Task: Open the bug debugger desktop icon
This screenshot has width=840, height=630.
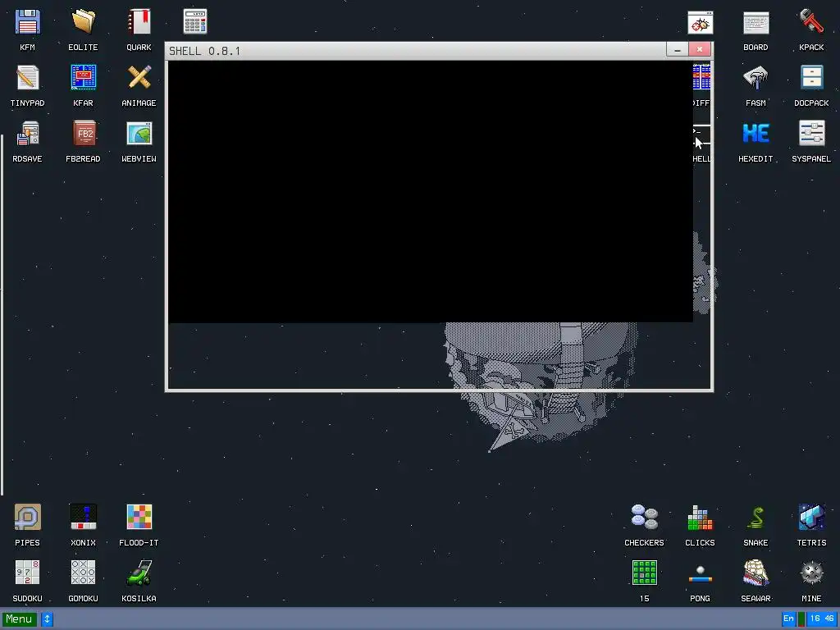Action: (701, 22)
